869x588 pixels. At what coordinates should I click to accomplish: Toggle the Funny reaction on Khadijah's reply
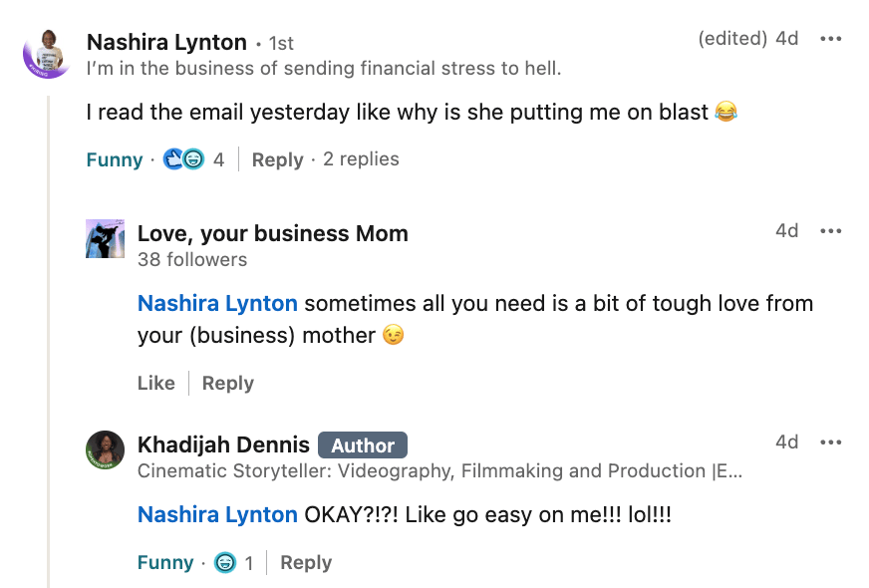[165, 563]
